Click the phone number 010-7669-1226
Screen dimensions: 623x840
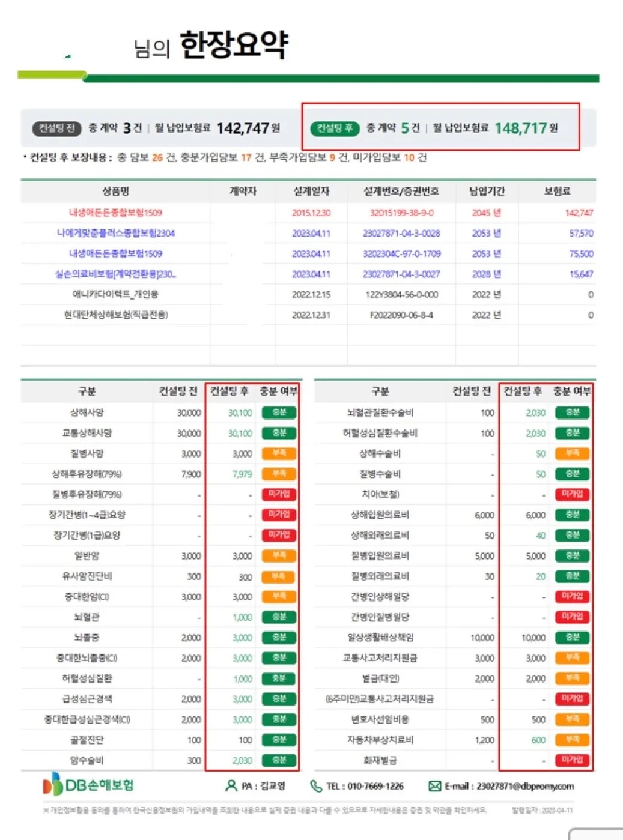(x=375, y=786)
